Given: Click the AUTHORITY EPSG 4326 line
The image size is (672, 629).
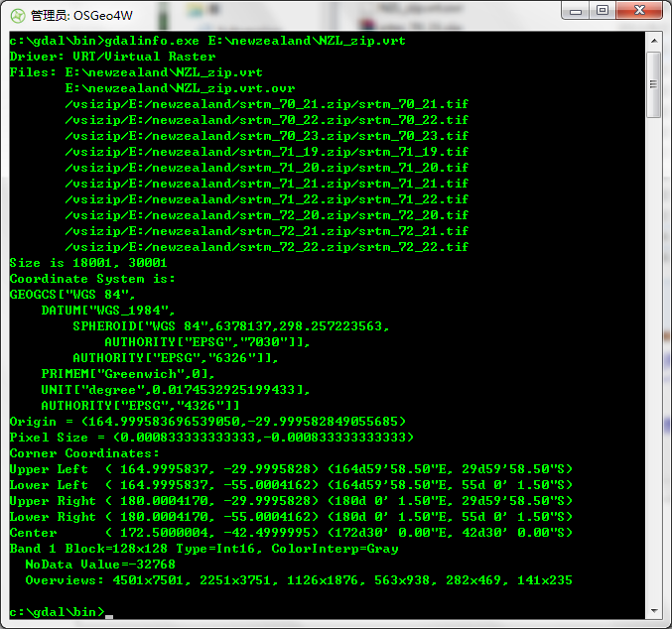Looking at the screenshot, I should pyautogui.click(x=140, y=406).
